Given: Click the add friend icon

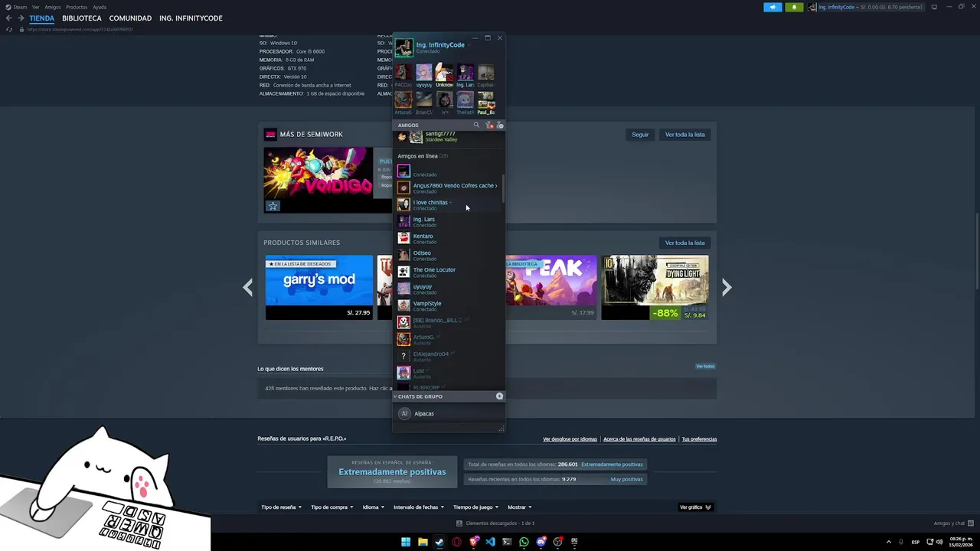Looking at the screenshot, I should [500, 125].
